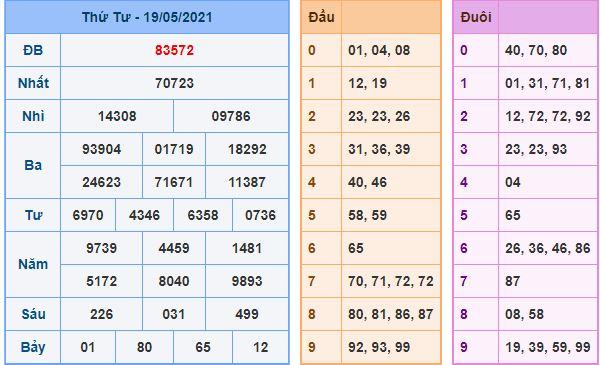The height and width of the screenshot is (365, 600).
Task: Click the 'Nhì' row label
Action: [x=33, y=116]
